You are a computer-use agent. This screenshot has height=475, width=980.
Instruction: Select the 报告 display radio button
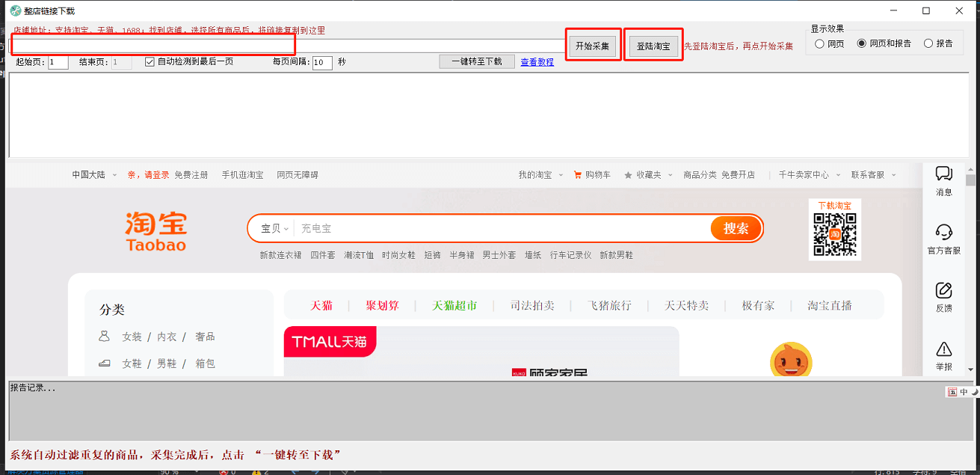coord(928,43)
